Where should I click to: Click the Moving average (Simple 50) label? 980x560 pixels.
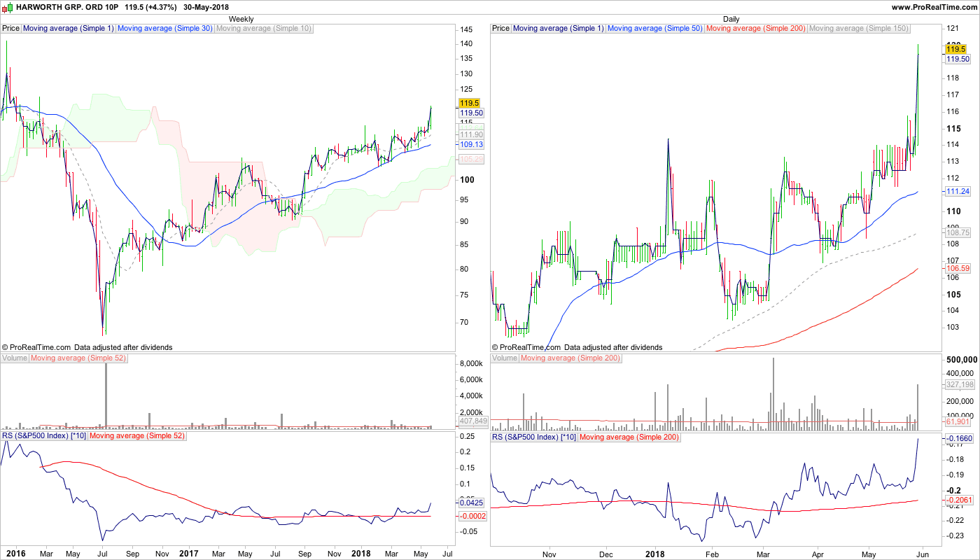(x=655, y=29)
